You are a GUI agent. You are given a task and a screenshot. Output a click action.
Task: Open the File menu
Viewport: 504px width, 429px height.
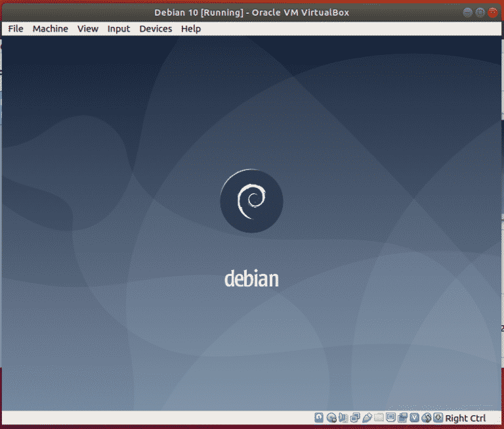click(16, 29)
